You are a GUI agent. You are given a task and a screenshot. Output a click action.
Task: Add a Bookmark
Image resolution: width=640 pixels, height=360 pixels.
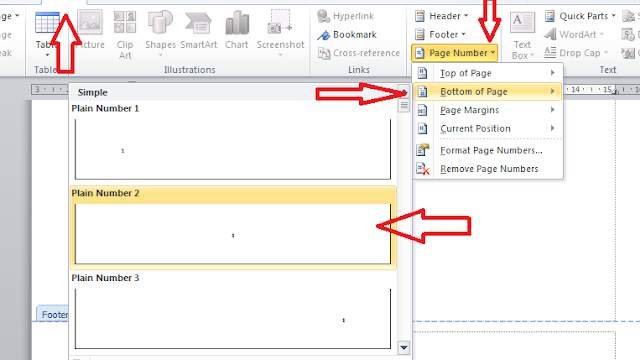[x=347, y=35]
